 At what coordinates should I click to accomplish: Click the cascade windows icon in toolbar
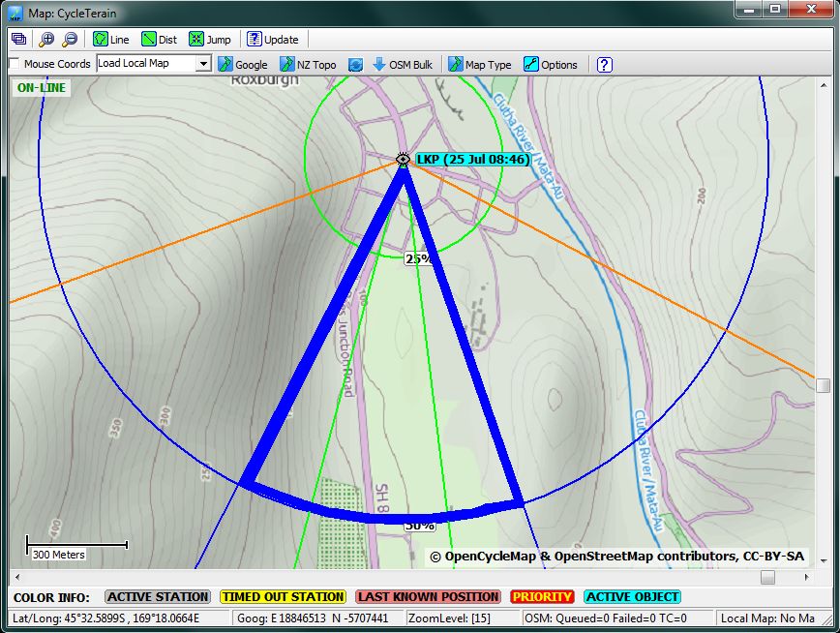pyautogui.click(x=18, y=39)
